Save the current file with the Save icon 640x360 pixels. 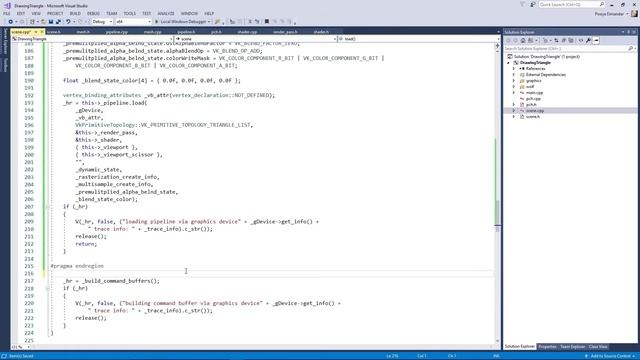(51, 22)
